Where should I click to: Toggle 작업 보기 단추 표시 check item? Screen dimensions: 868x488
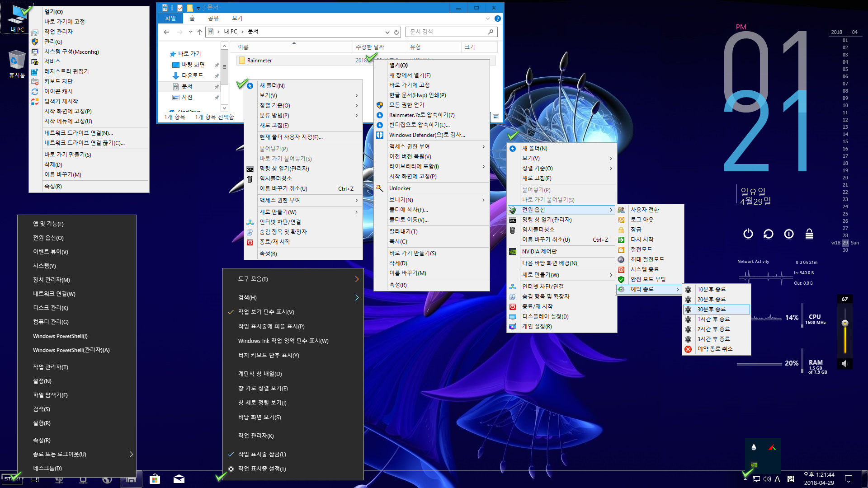pyautogui.click(x=293, y=312)
